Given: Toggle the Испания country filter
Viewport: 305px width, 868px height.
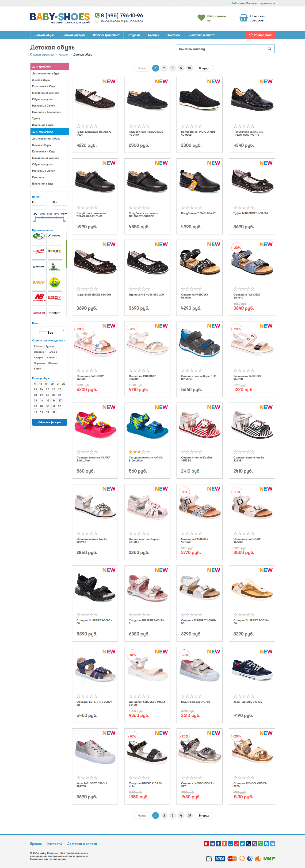Looking at the screenshot, I should (39, 352).
